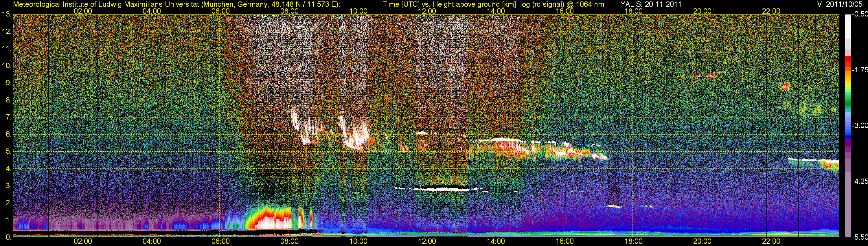Screen dimensions: 868x246
Task: Click the '10.' height axis label
Action: [x=6, y=66]
